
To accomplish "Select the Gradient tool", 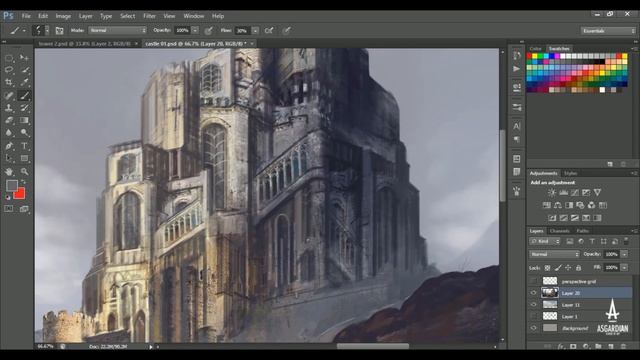I will tap(24, 120).
